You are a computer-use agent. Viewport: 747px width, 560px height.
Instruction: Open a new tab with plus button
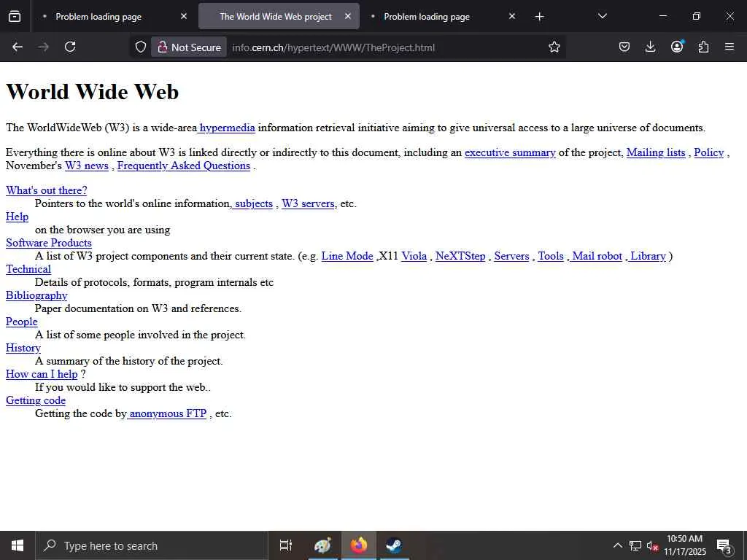pos(539,17)
